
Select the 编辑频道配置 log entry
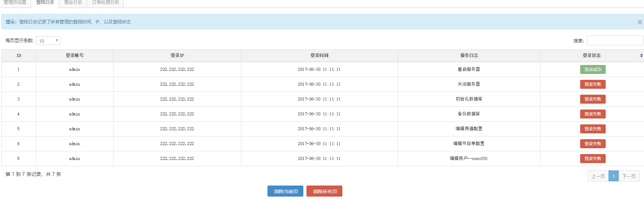(469, 129)
